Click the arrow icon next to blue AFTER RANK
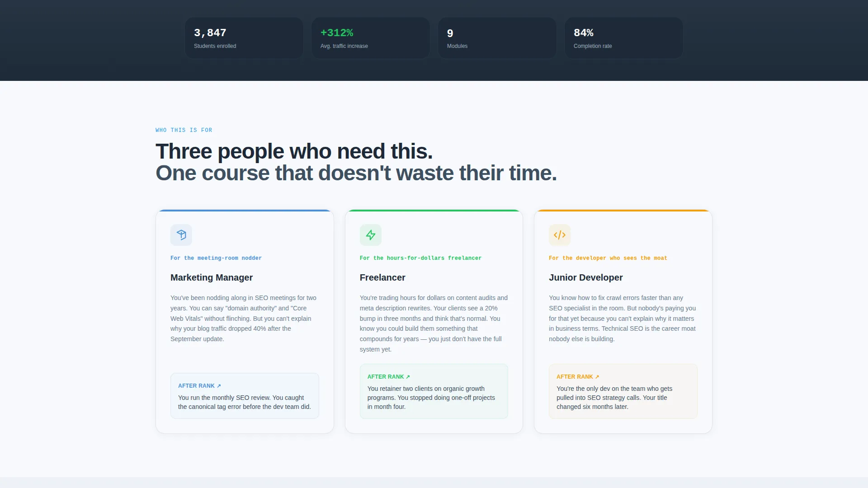The width and height of the screenshot is (868, 488). coord(219,386)
